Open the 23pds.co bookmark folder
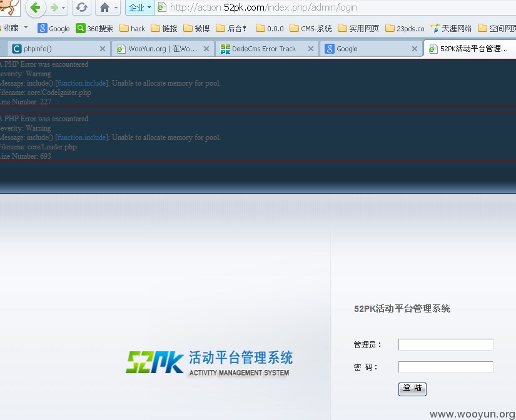 coord(405,28)
